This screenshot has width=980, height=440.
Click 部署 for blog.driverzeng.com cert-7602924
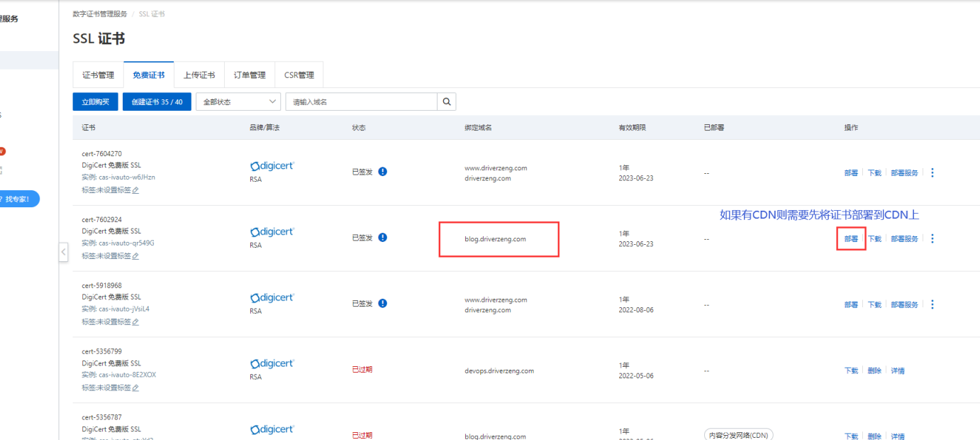851,238
